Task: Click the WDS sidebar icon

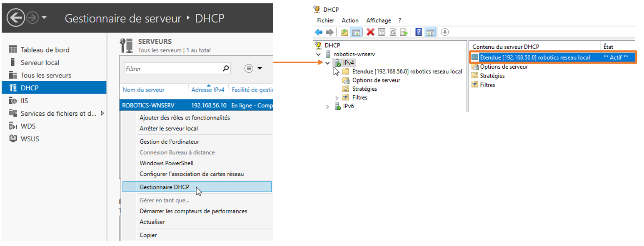Action: tap(13, 126)
